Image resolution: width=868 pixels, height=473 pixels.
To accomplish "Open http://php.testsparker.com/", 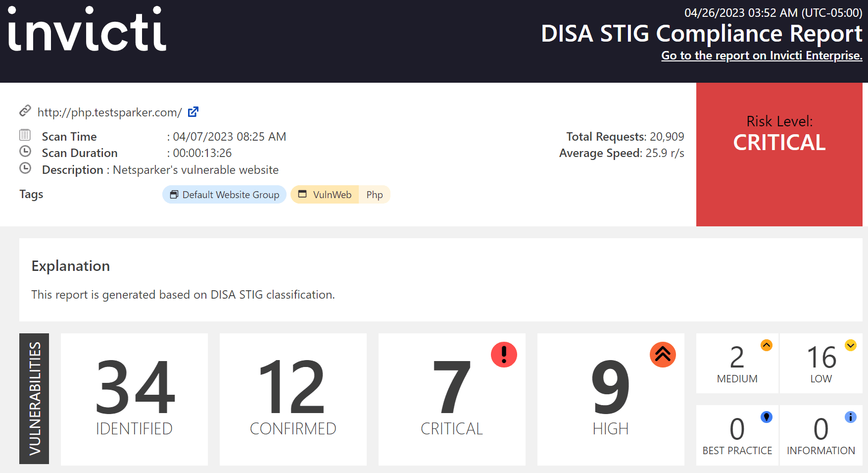I will pos(109,112).
